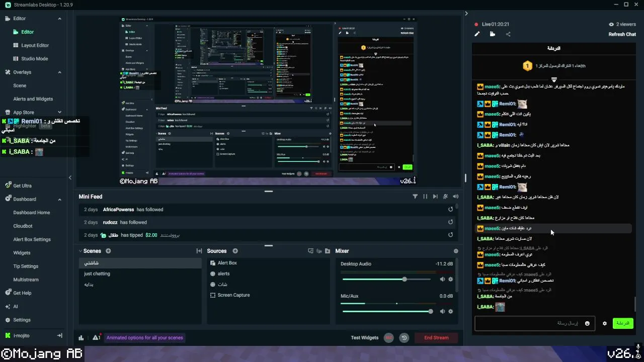Click the REC button

(x=388, y=338)
